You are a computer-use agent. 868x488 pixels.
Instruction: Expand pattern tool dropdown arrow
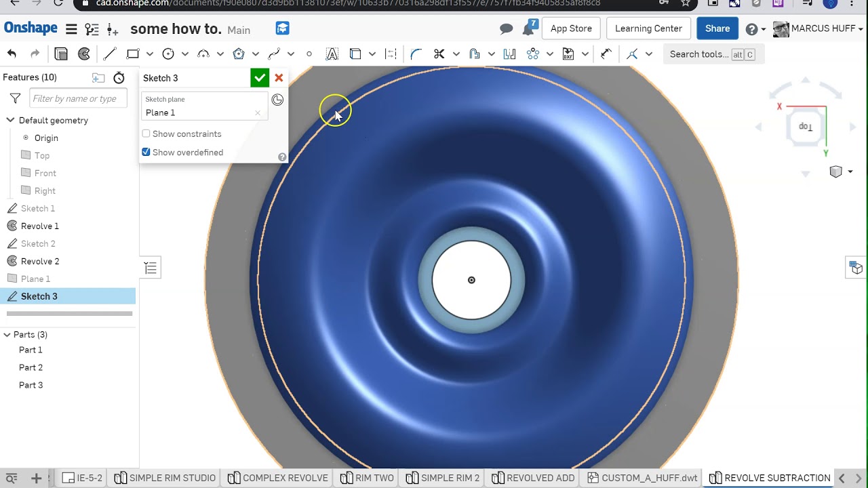pos(549,54)
